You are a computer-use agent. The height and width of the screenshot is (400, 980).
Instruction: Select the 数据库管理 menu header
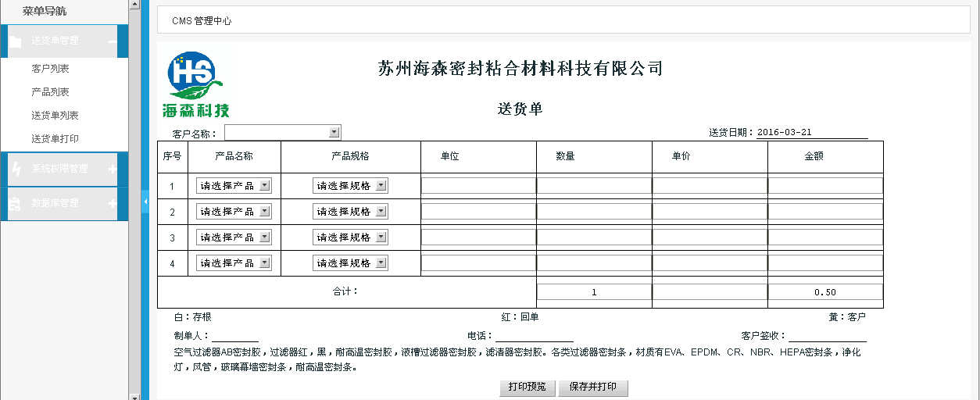tap(64, 203)
